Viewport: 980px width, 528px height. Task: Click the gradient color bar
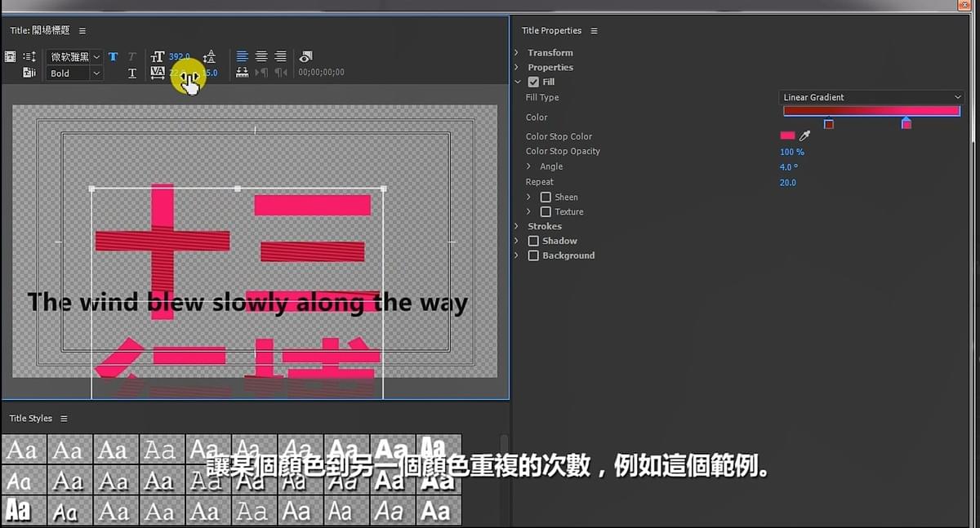click(x=871, y=111)
